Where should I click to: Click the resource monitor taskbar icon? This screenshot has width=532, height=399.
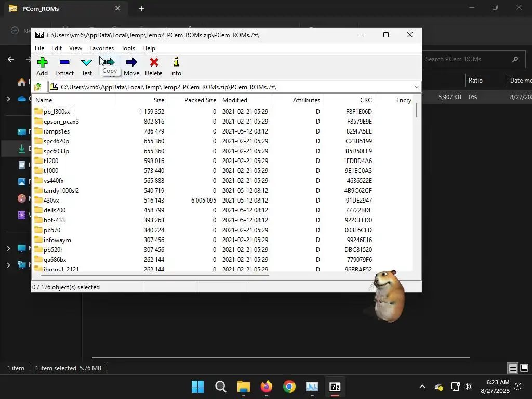click(x=312, y=387)
